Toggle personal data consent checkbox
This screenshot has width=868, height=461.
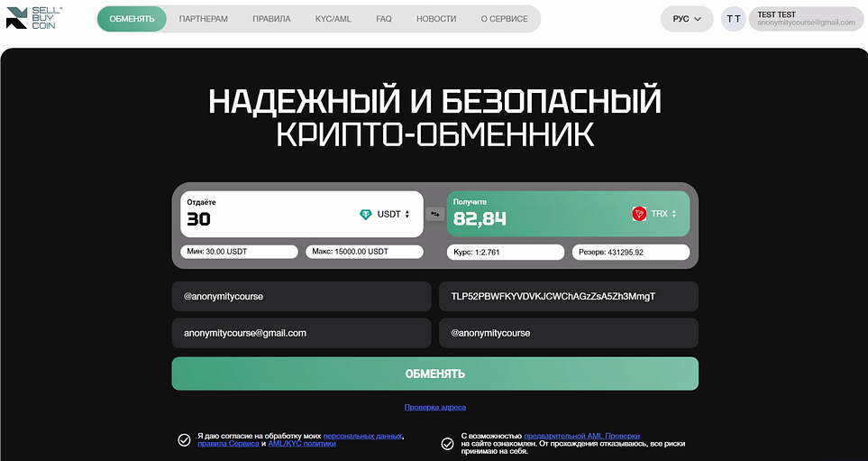click(x=185, y=440)
